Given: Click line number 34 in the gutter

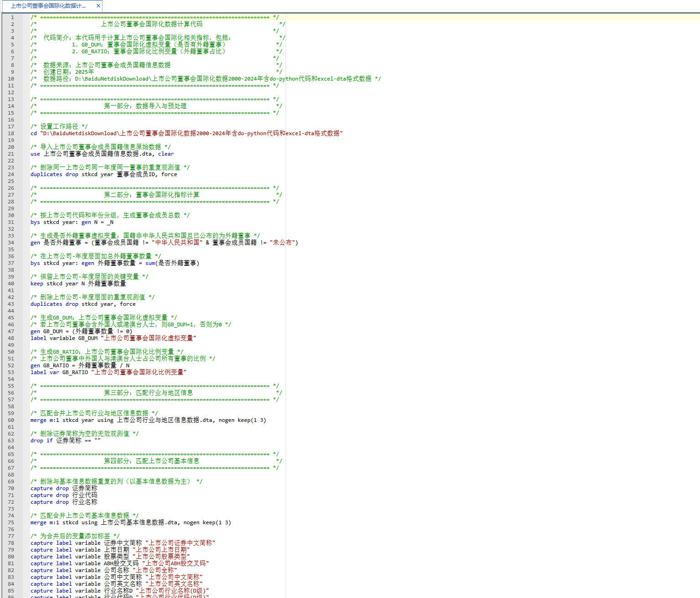Looking at the screenshot, I should [x=11, y=243].
